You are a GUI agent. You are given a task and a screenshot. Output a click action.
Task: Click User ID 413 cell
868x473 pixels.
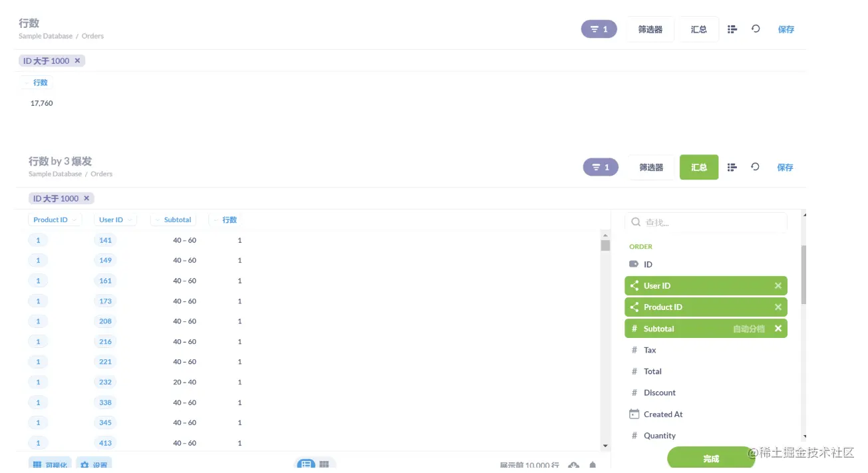[105, 443]
